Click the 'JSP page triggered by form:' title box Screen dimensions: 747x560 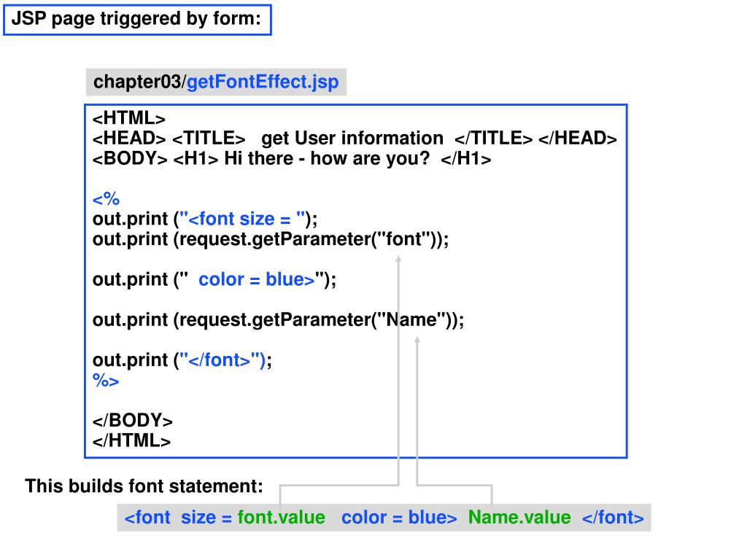tap(137, 20)
